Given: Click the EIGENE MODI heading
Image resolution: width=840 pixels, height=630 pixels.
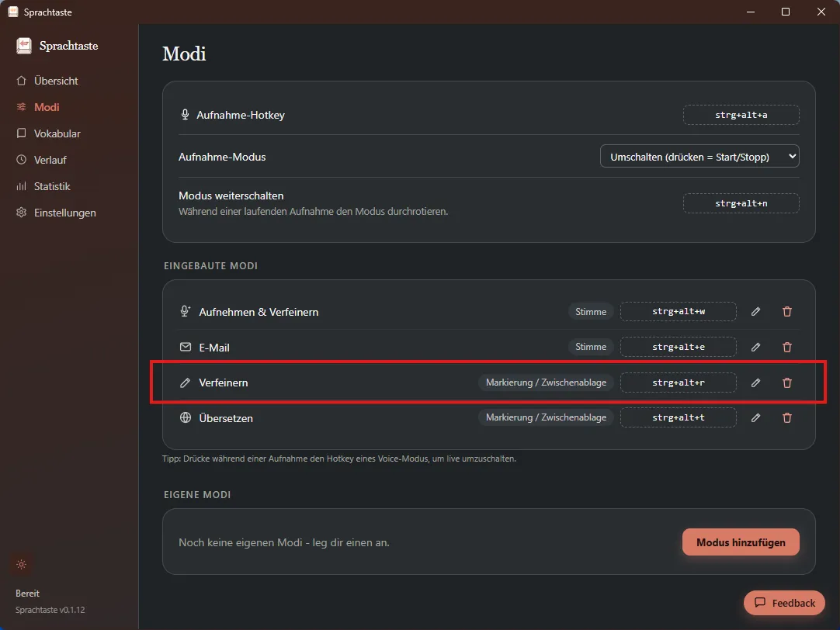Looking at the screenshot, I should click(197, 495).
